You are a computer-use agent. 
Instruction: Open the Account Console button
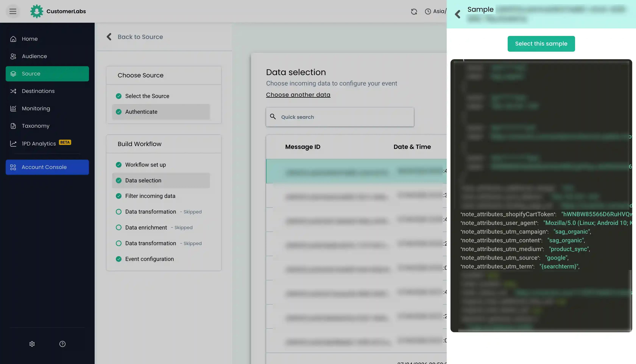point(47,167)
